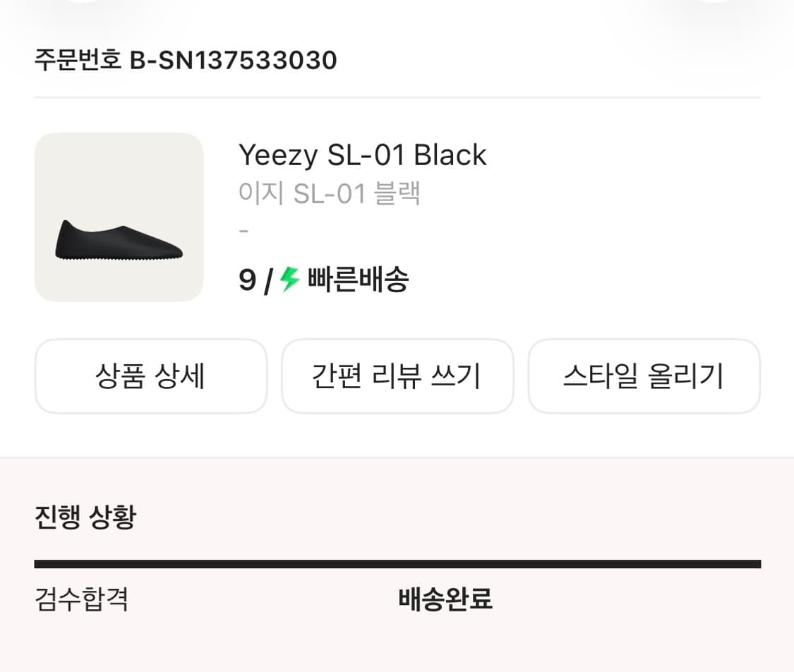794x672 pixels.
Task: Open the black Yeezy shoe product thumbnail
Action: [x=119, y=217]
